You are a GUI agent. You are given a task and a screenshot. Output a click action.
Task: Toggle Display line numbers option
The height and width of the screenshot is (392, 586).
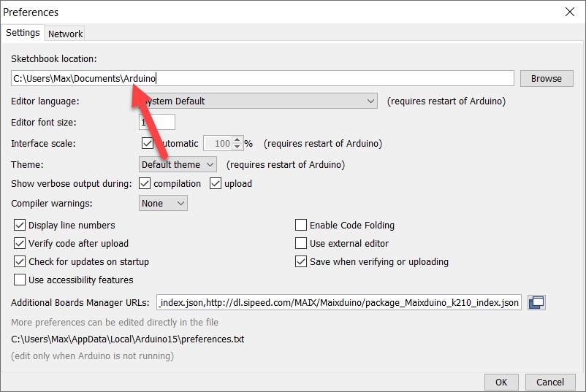(x=20, y=226)
